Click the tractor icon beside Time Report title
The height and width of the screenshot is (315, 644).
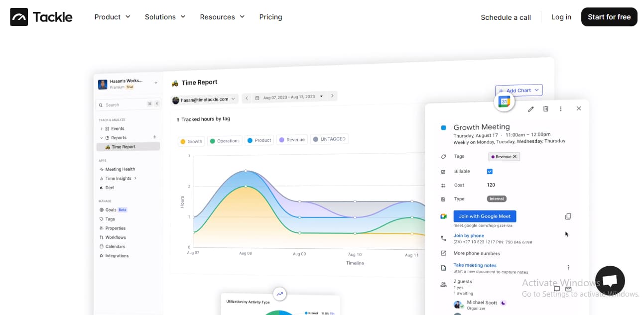tap(175, 83)
